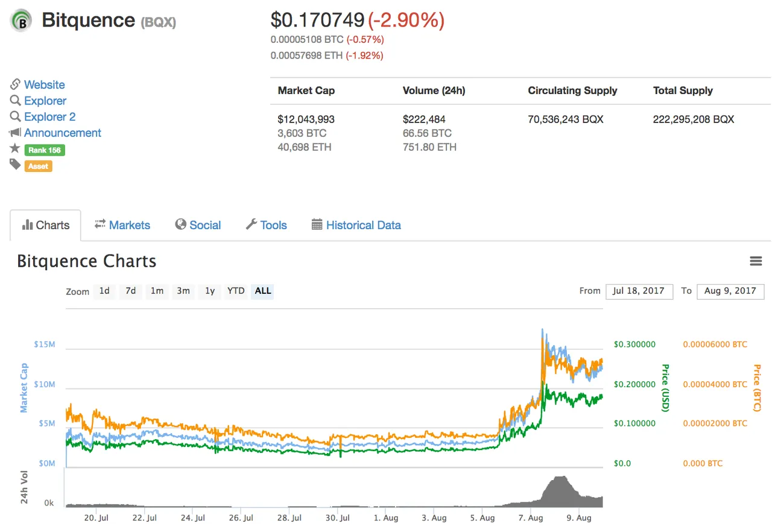Image resolution: width=772 pixels, height=532 pixels.
Task: Click the magnifier icon beside Explorer
Action: click(15, 101)
